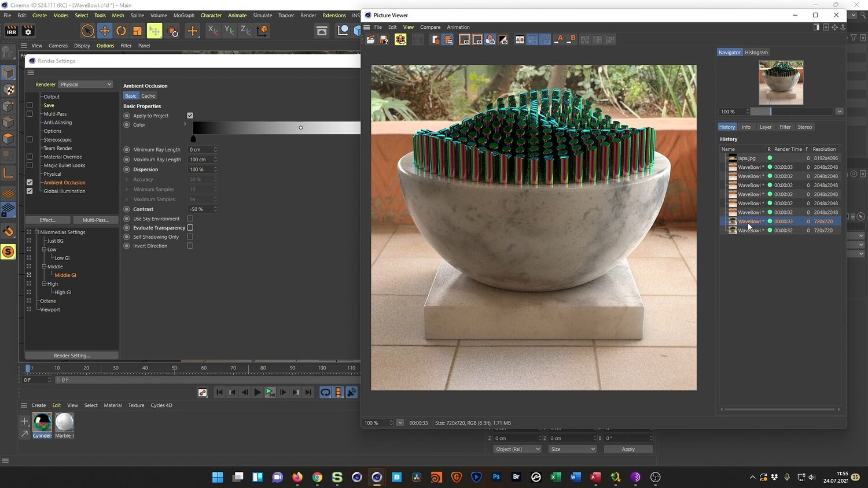Image resolution: width=868 pixels, height=488 pixels.
Task: Open Renderer Physical dropdown
Action: pyautogui.click(x=86, y=84)
